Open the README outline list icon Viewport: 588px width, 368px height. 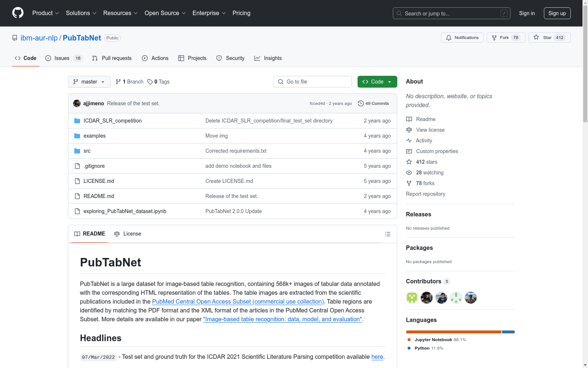coord(387,234)
